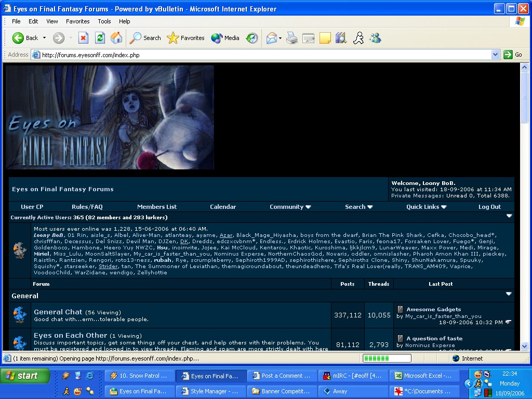Click the blue chocobo icon beside General Chat

click(x=20, y=315)
